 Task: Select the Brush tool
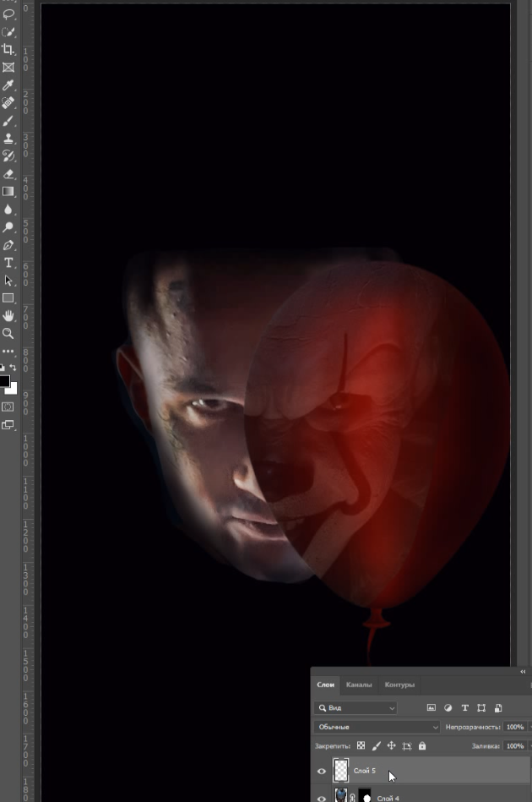coord(8,121)
